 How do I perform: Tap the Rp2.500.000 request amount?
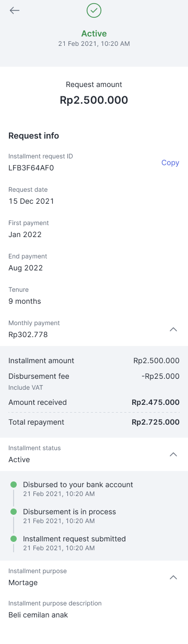point(94,100)
